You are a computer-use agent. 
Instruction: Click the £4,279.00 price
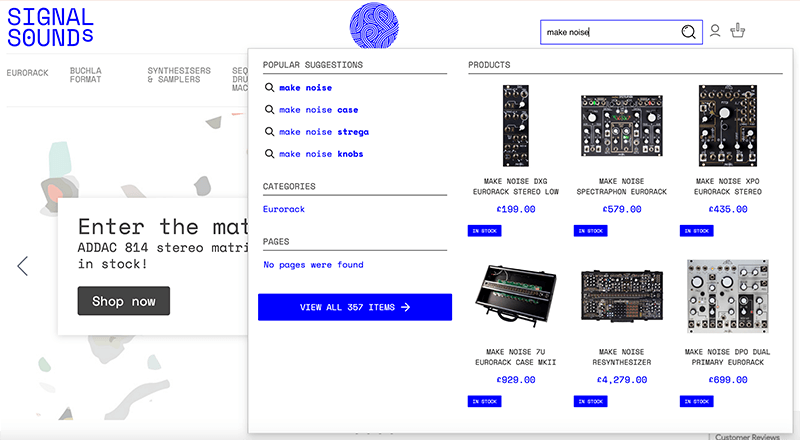[x=622, y=380]
